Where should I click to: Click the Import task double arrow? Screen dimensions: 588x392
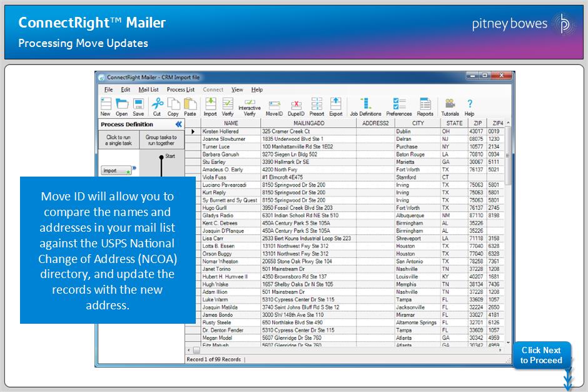(134, 168)
